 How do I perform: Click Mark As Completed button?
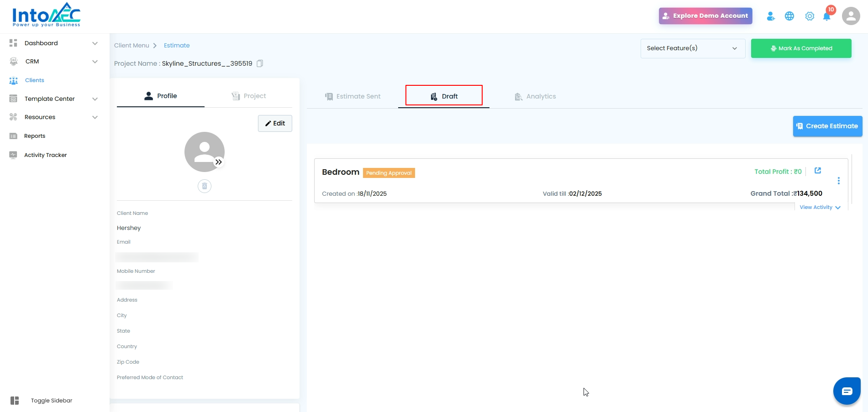[801, 48]
